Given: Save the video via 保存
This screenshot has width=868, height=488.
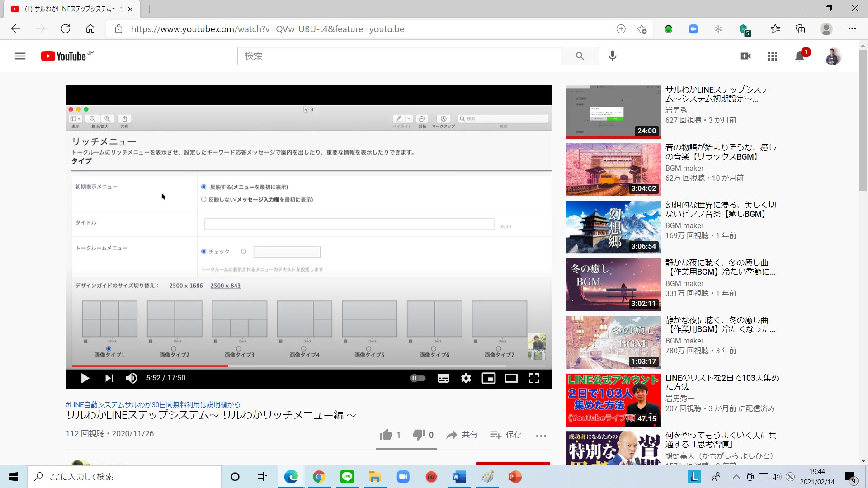Looking at the screenshot, I should [x=506, y=435].
